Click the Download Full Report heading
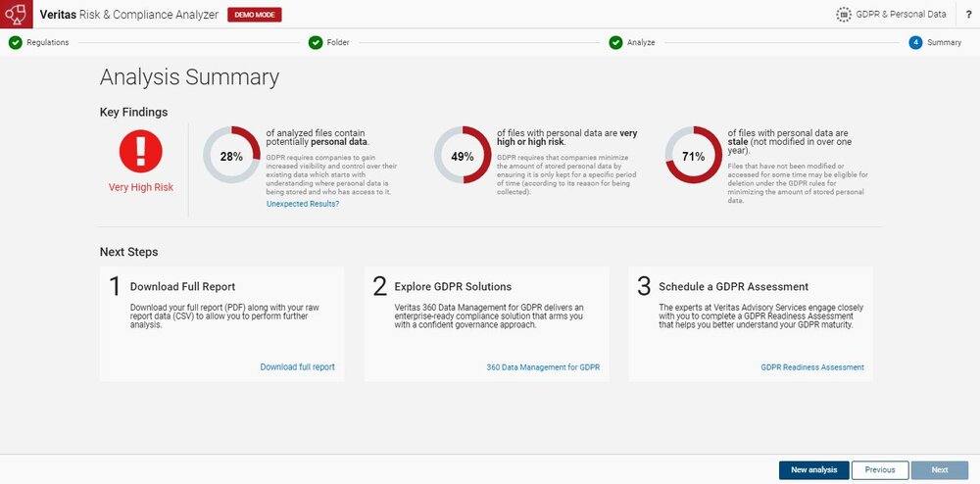 [182, 287]
